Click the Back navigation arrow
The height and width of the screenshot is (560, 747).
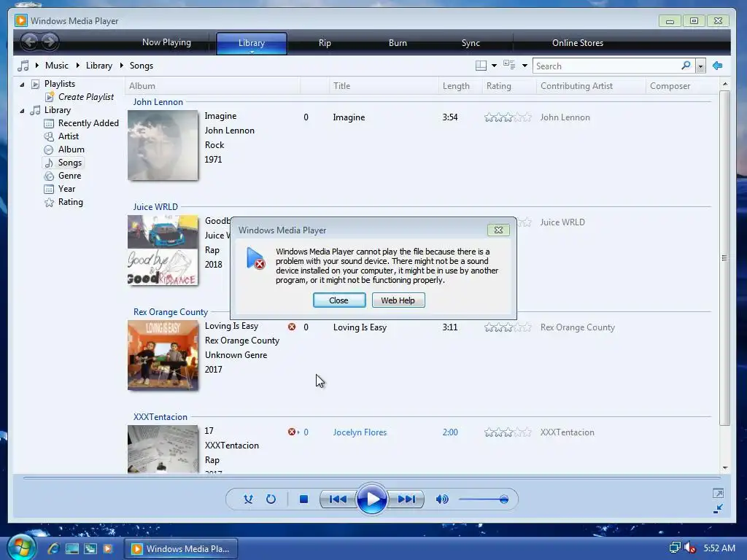(x=29, y=42)
